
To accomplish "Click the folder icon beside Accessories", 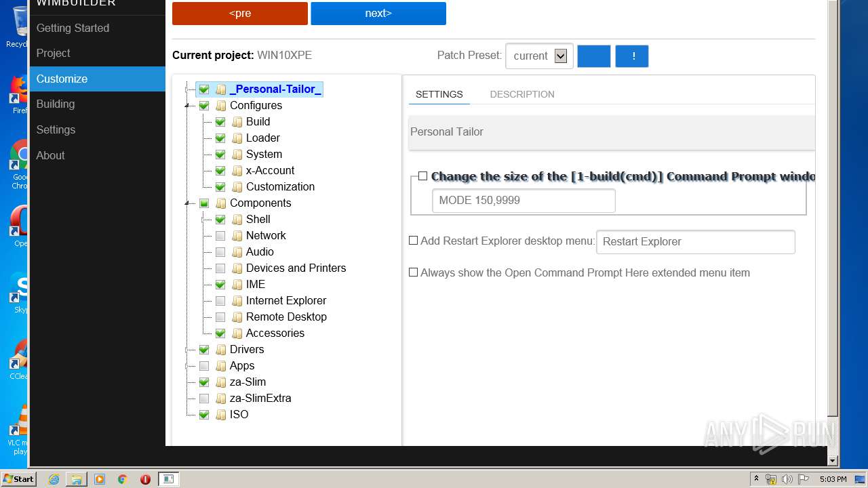I will 237,333.
